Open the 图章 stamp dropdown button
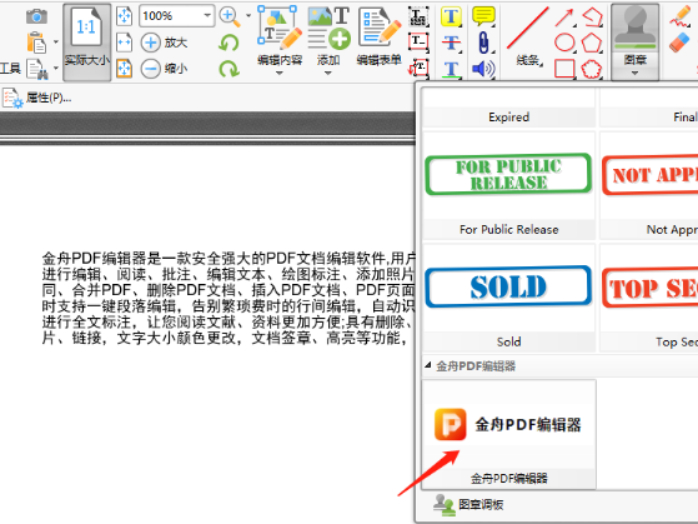The width and height of the screenshot is (698, 524). [635, 42]
